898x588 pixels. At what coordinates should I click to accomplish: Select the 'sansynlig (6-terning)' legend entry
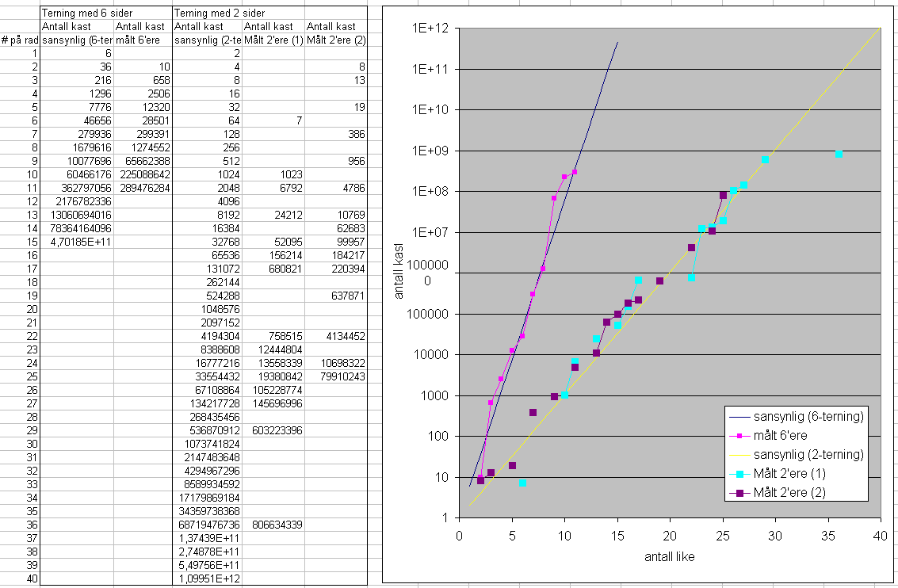click(x=796, y=416)
